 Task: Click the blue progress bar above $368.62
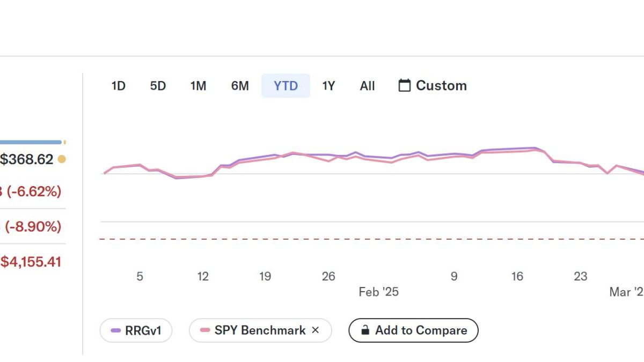click(x=31, y=142)
